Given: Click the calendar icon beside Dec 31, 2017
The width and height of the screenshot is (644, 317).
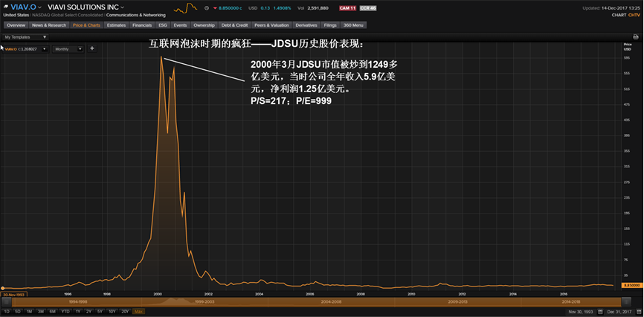Looking at the screenshot, I should 639,311.
